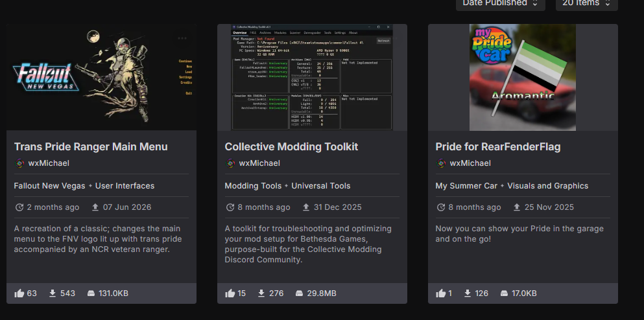Click updated icon on Collective Modding Toolkit card
644x320 pixels.
coord(230,207)
